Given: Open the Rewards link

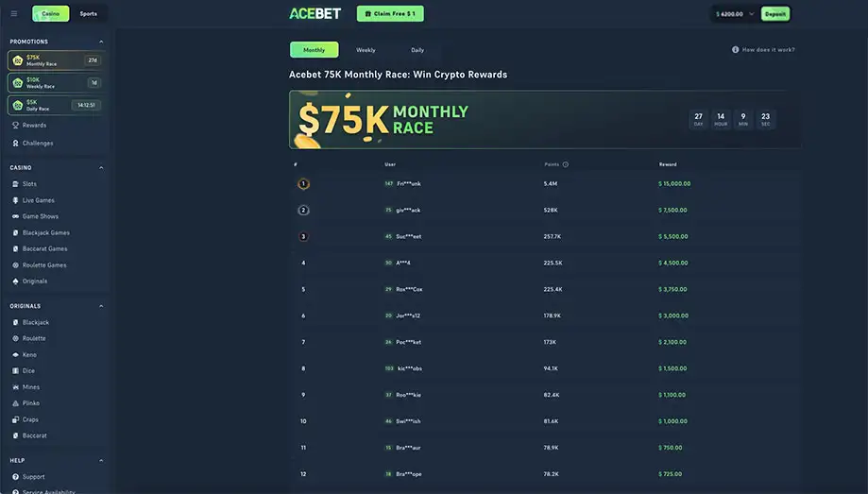Looking at the screenshot, I should (x=34, y=126).
